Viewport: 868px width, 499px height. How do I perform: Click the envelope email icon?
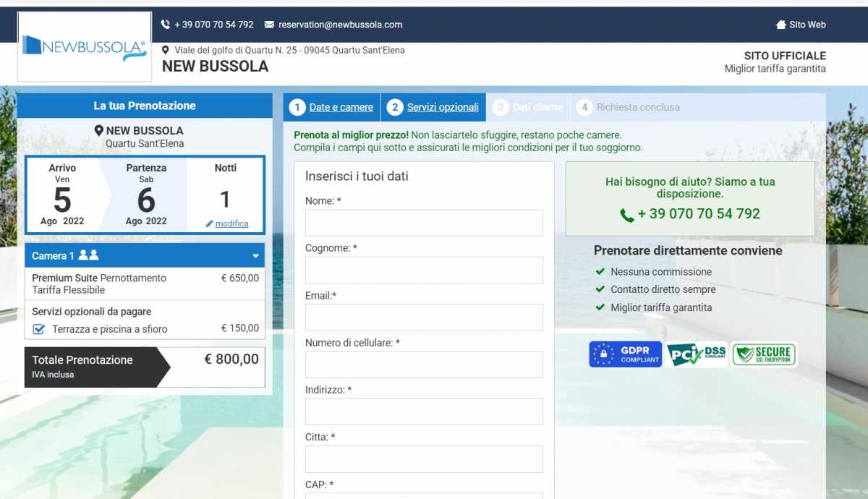tap(270, 25)
